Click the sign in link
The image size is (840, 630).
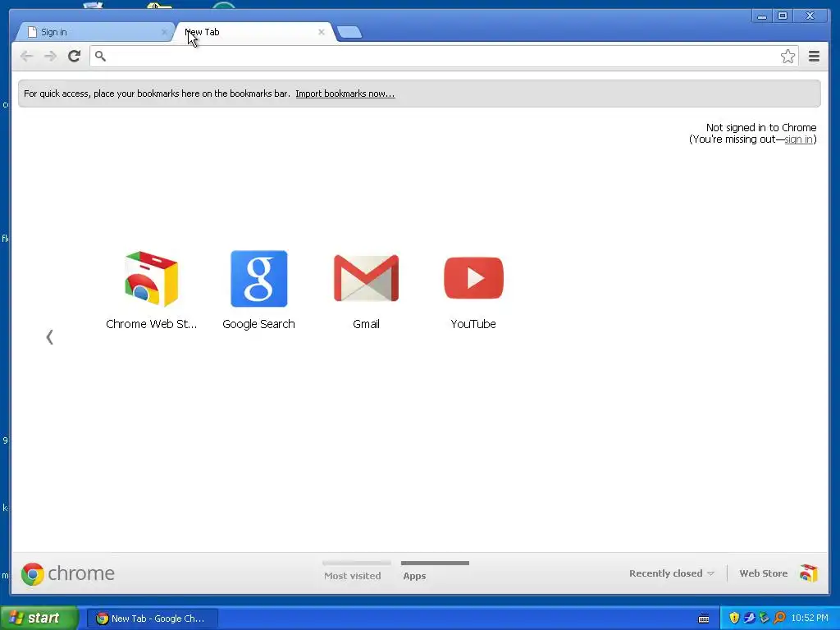tap(798, 139)
